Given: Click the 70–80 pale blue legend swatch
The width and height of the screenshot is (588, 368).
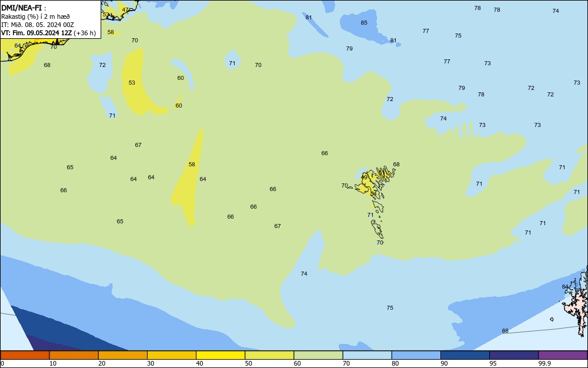Looking at the screenshot, I should coord(367,355).
